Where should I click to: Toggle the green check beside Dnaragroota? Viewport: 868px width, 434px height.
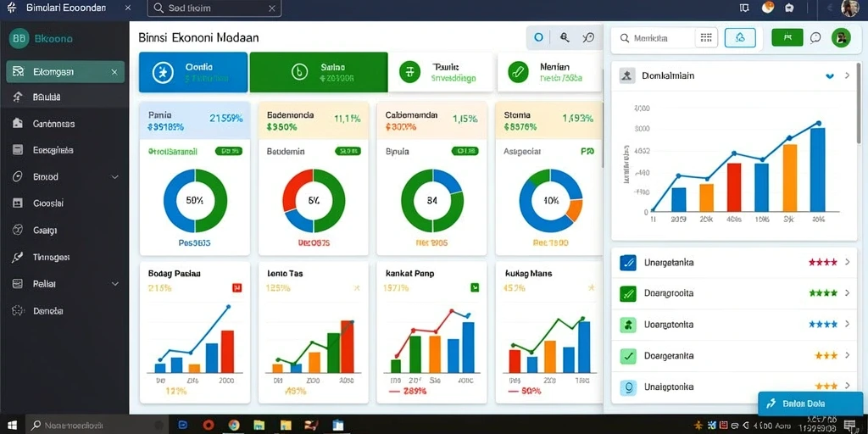[x=628, y=293]
